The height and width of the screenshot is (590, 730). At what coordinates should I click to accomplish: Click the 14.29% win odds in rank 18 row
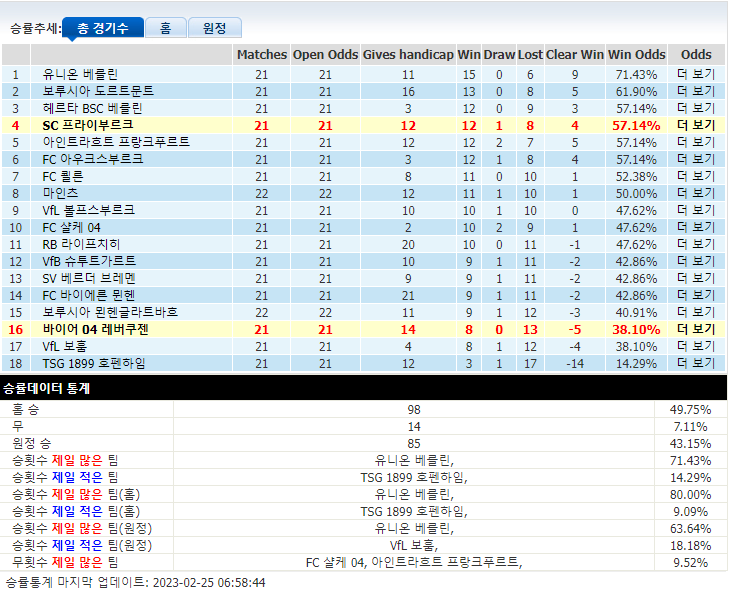coord(636,364)
